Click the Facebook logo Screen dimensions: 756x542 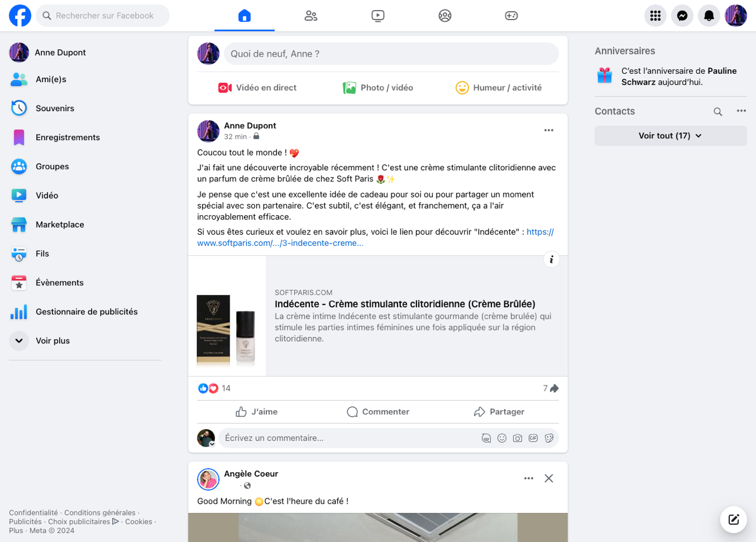tap(20, 16)
